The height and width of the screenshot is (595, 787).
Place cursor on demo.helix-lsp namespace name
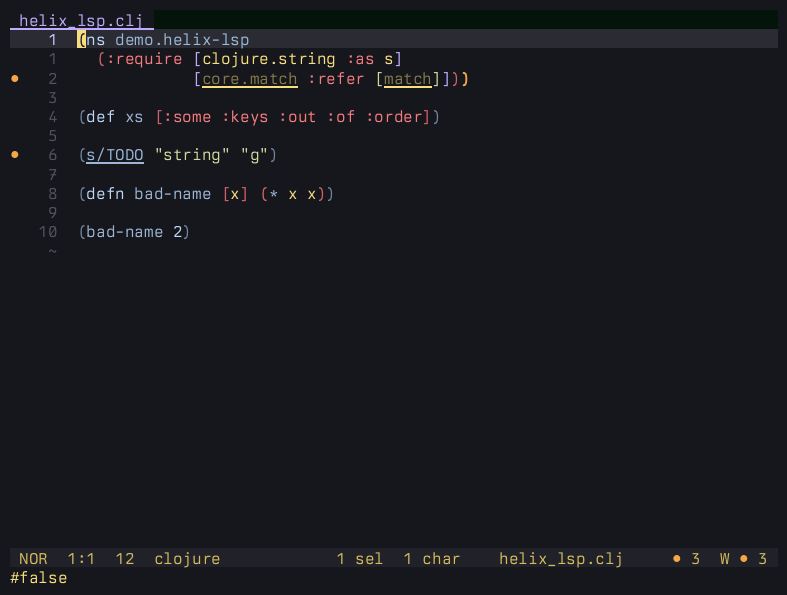182,40
